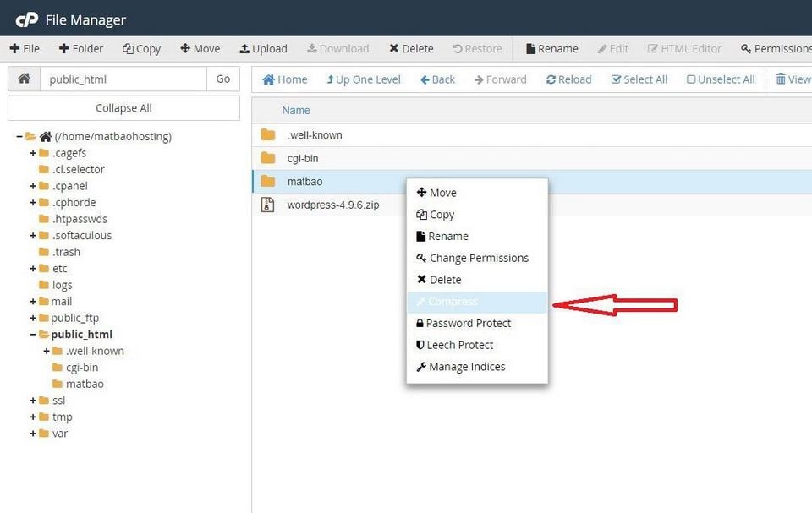Reload the file listing
The image size is (812, 513).
[x=568, y=79]
